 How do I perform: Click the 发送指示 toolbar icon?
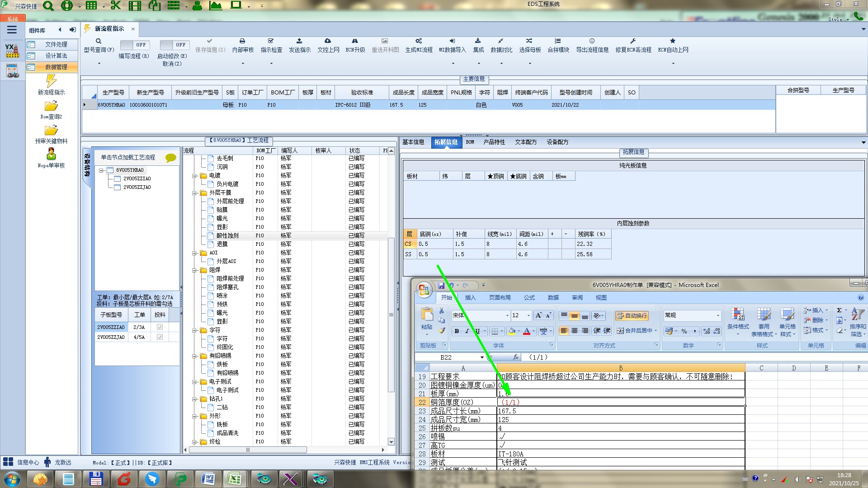pos(299,41)
